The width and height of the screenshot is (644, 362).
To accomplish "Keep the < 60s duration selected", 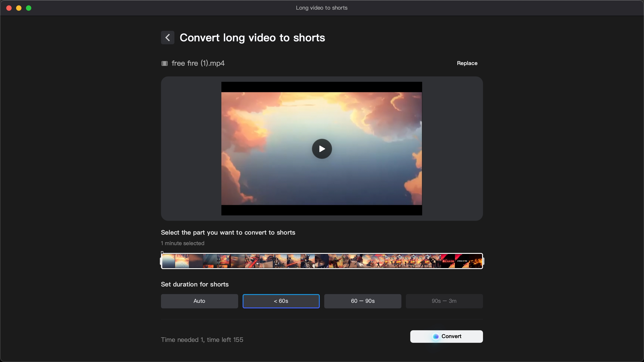I will [x=281, y=301].
